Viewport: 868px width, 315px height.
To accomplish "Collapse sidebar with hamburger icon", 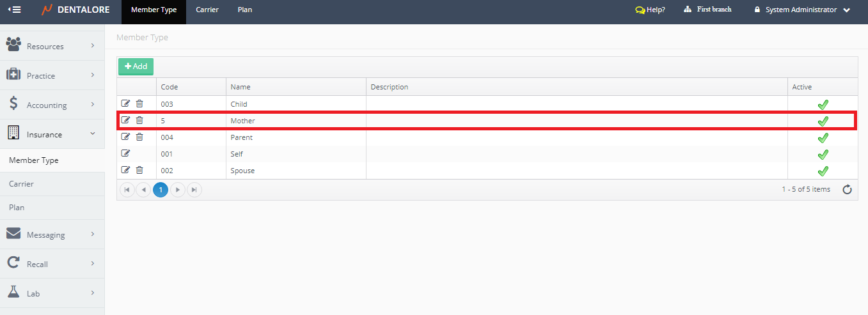I will (14, 10).
